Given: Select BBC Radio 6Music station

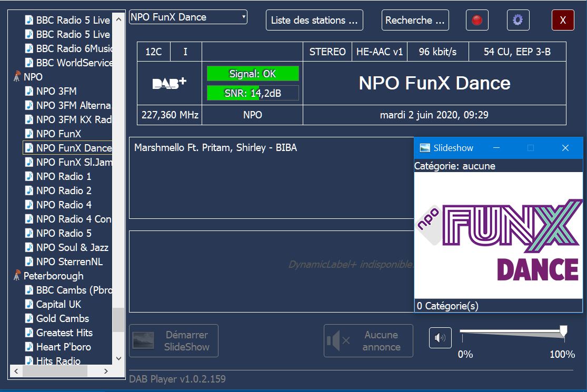Looking at the screenshot, I should (74, 48).
